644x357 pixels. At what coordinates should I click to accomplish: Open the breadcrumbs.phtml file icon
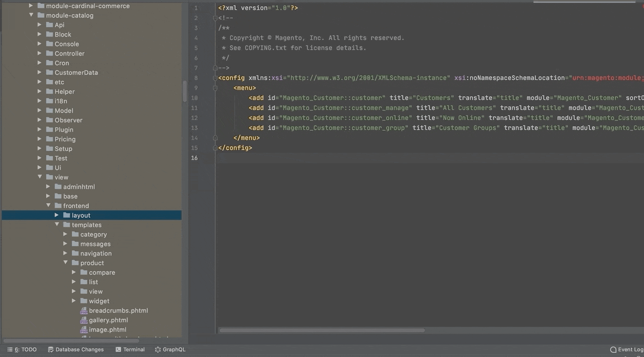tap(84, 311)
